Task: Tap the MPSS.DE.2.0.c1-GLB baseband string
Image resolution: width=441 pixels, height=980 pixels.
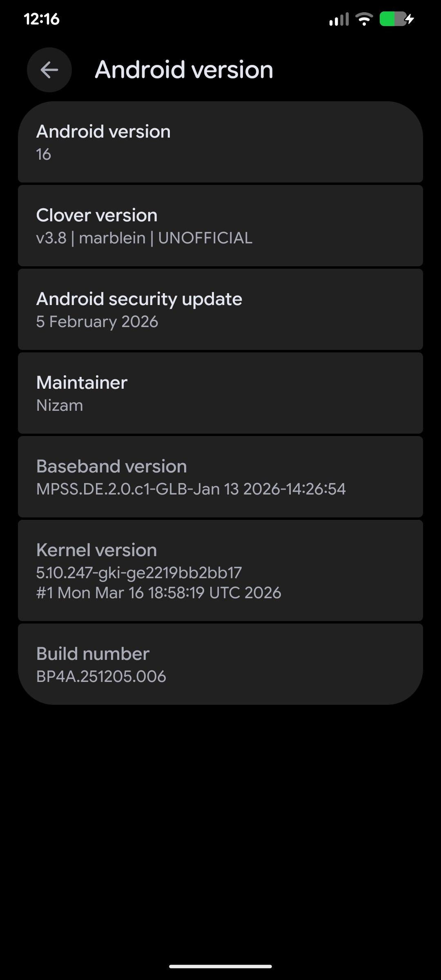Action: pos(191,489)
